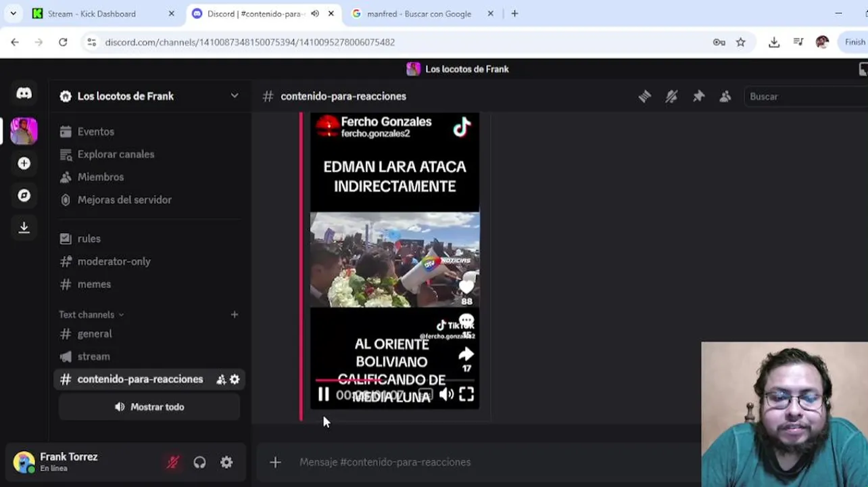Enter fullscreen on embedded video
The width and height of the screenshot is (868, 487).
click(467, 394)
